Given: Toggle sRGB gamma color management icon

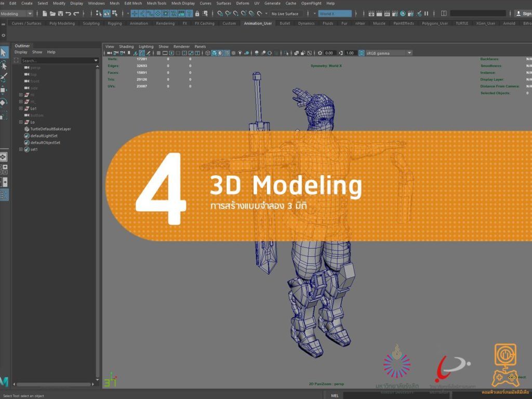Looking at the screenshot, I should [362, 53].
